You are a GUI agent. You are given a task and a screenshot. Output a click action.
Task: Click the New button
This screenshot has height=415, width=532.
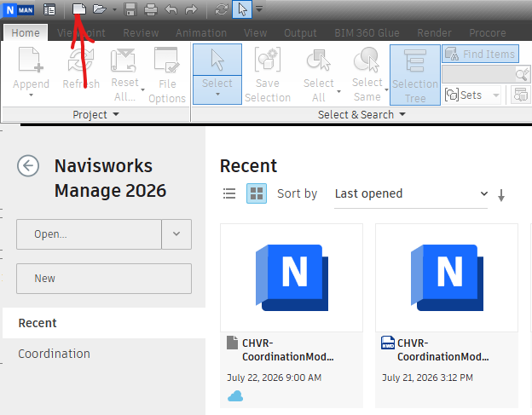tap(104, 279)
